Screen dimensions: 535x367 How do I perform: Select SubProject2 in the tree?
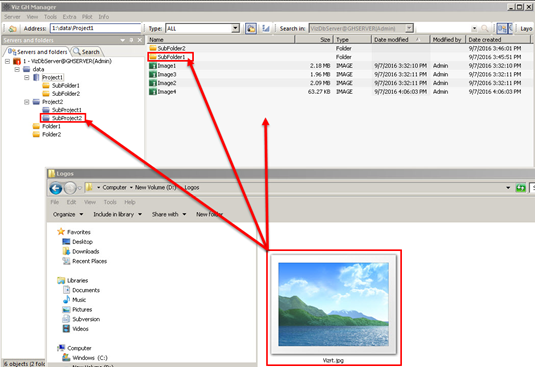click(67, 118)
